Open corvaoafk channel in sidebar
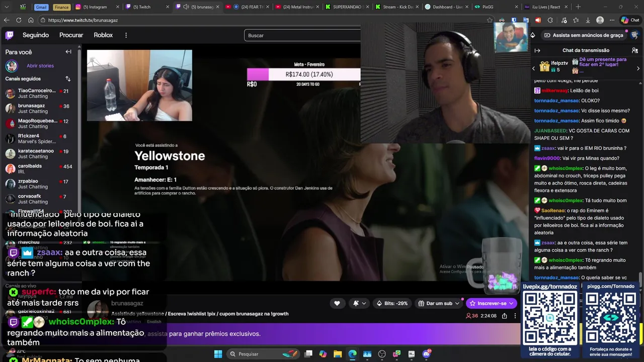Screen dimensions: 644x362 (x=39, y=199)
